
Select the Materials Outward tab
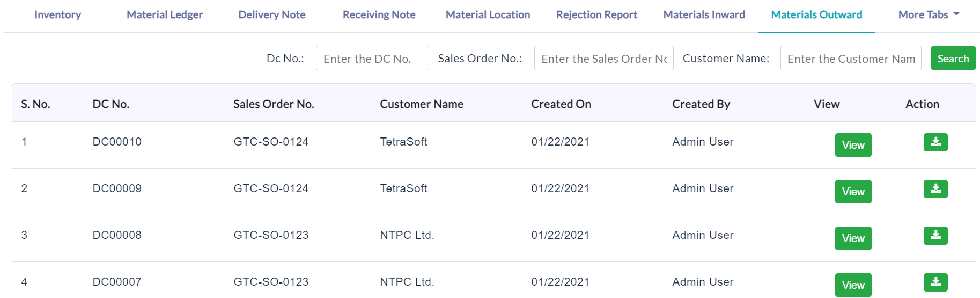816,15
